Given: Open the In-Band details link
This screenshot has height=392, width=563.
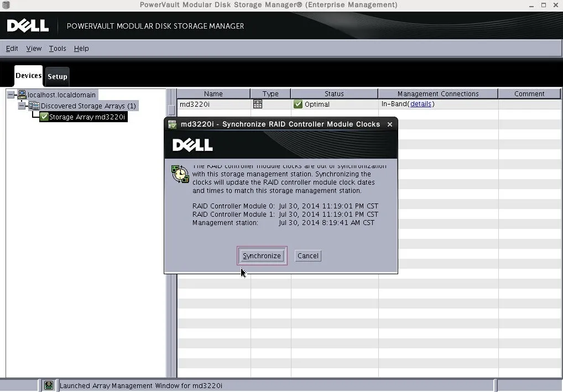Looking at the screenshot, I should click(x=420, y=104).
